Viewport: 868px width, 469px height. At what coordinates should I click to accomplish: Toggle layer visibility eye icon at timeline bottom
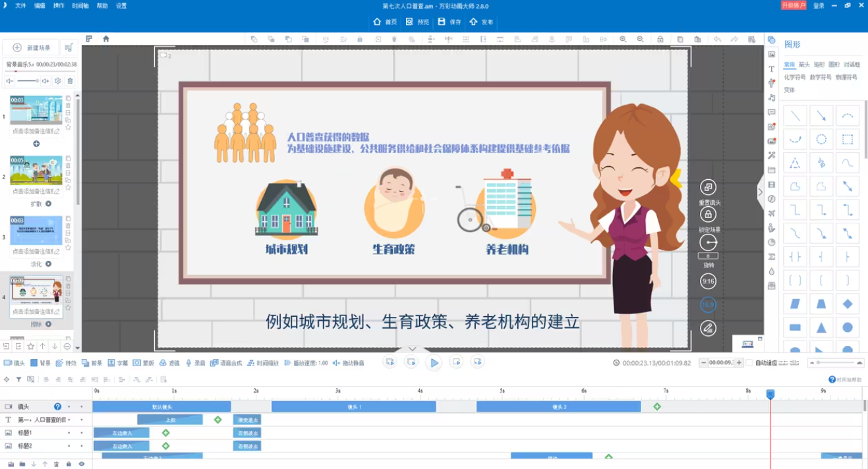click(x=82, y=464)
